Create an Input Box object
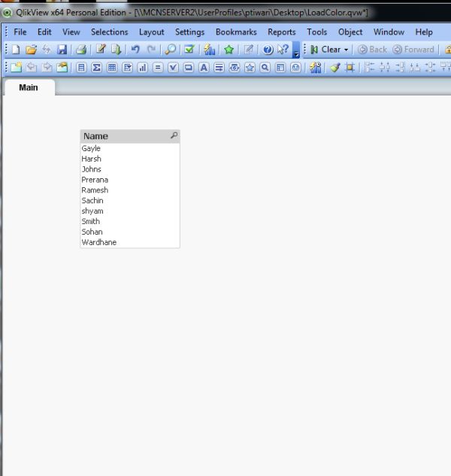 (158, 68)
